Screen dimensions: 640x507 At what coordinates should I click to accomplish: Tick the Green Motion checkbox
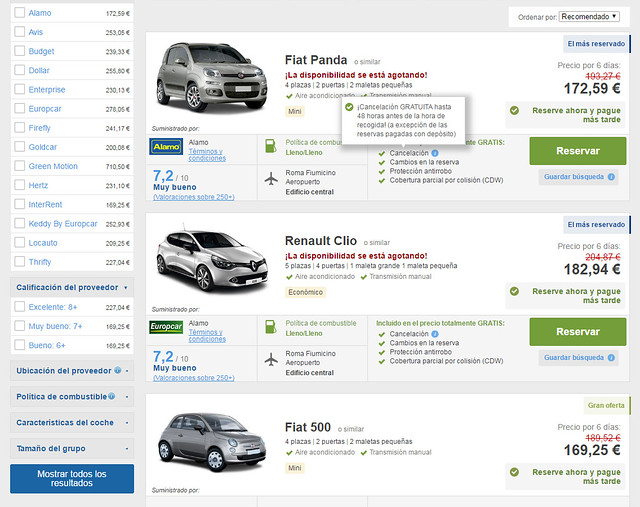coord(20,166)
